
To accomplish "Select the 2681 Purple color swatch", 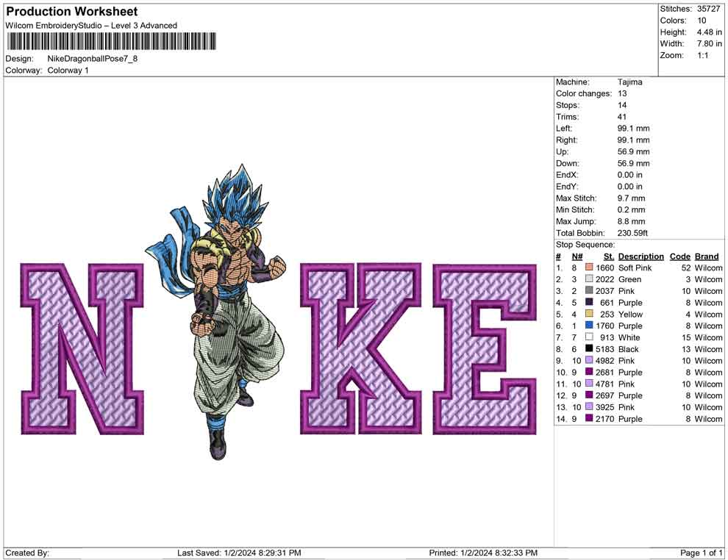I will pos(589,372).
